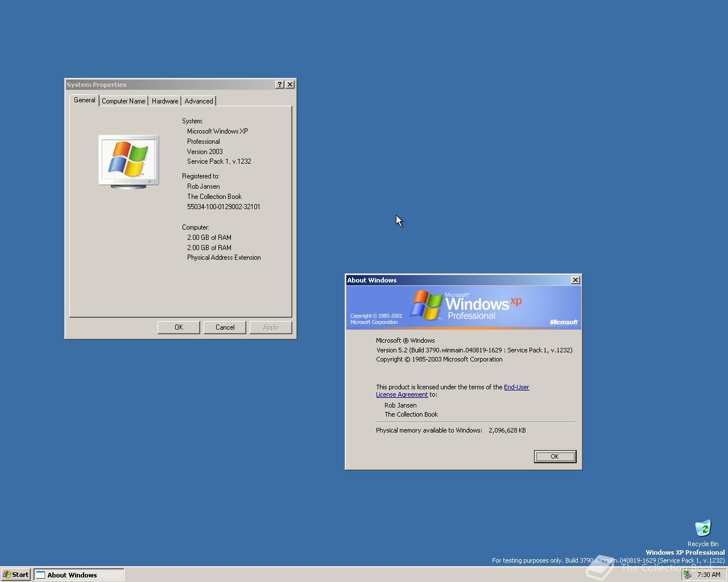Switch to the Advanced tab
The image size is (728, 582).
point(198,101)
